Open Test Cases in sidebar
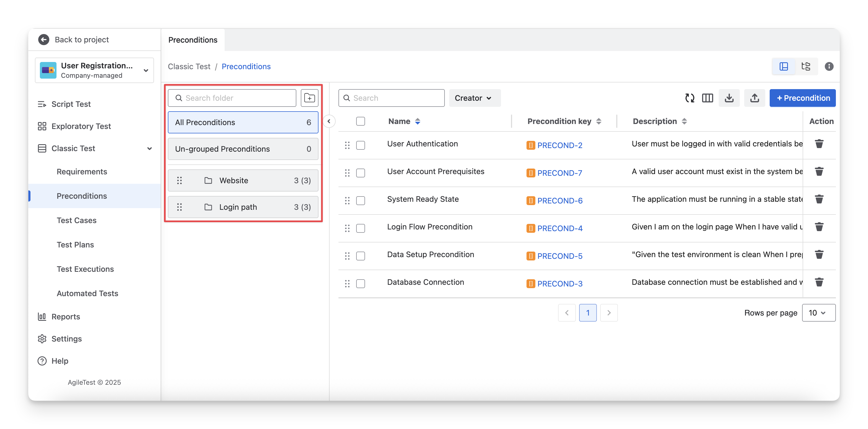 pyautogui.click(x=76, y=220)
